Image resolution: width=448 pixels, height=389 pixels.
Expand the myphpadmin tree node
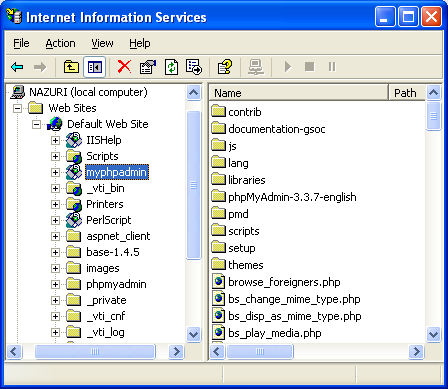pyautogui.click(x=55, y=172)
